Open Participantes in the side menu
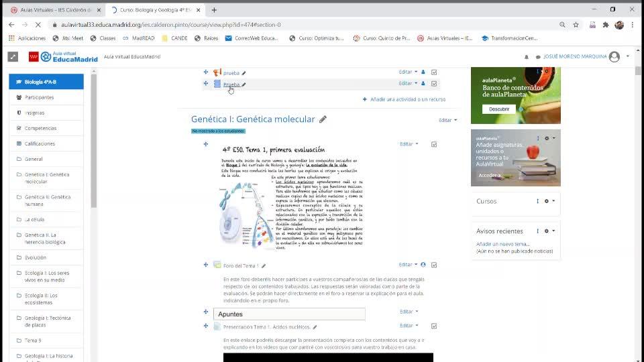This screenshot has height=362, width=644. coord(46,97)
